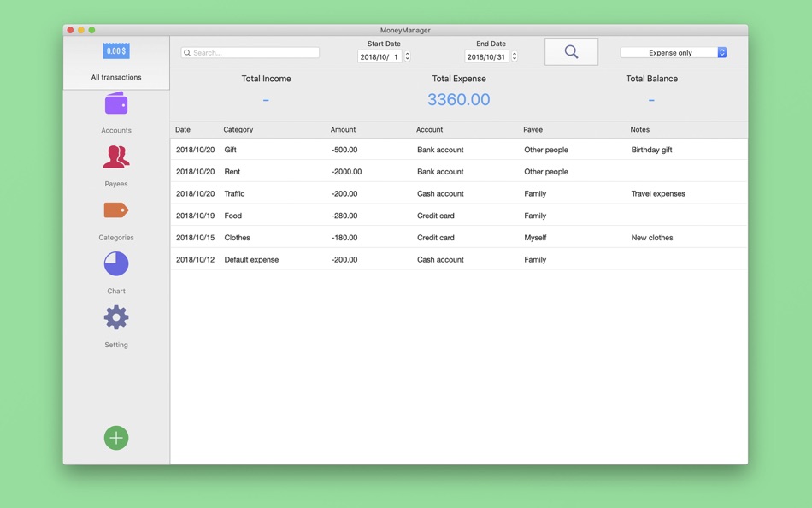Viewport: 812px width, 508px height.
Task: Minimize the MoneyManager window
Action: pyautogui.click(x=81, y=30)
